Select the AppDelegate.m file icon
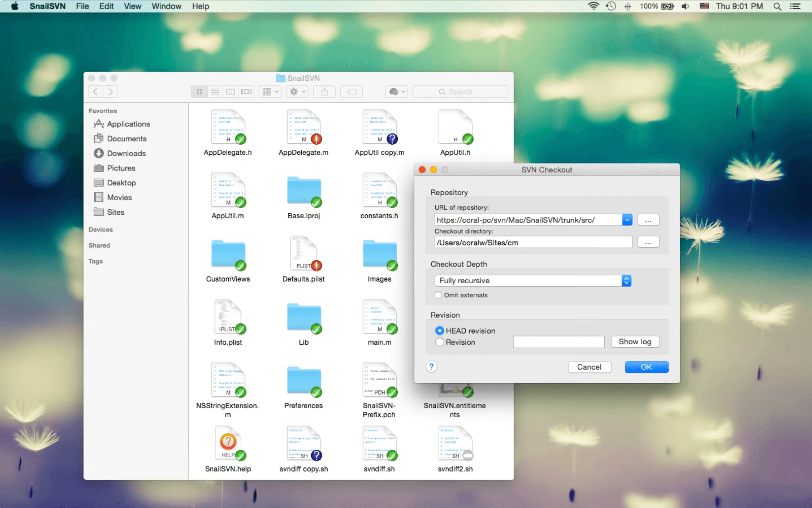Viewport: 812px width, 508px height. (304, 127)
